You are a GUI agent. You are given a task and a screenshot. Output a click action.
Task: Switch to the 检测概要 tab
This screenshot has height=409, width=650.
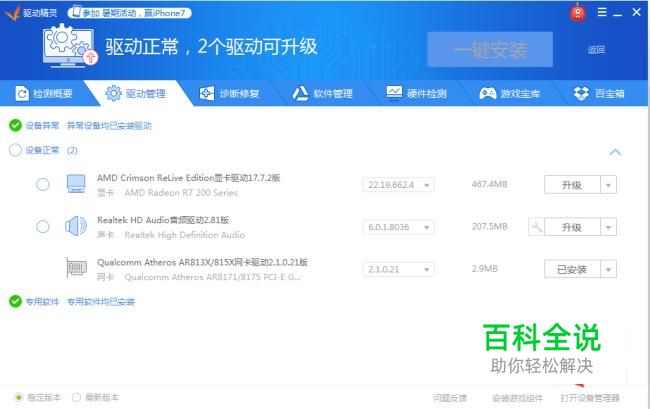(44, 93)
